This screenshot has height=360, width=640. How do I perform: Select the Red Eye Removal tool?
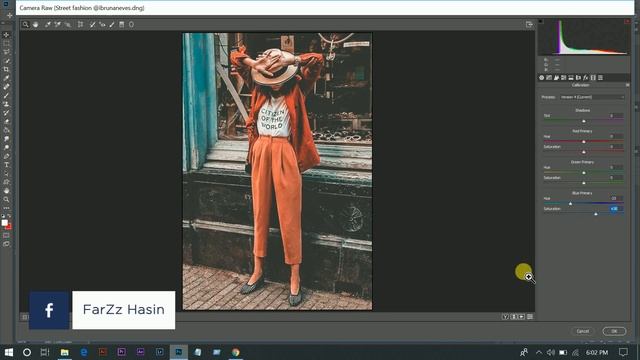coord(102,24)
